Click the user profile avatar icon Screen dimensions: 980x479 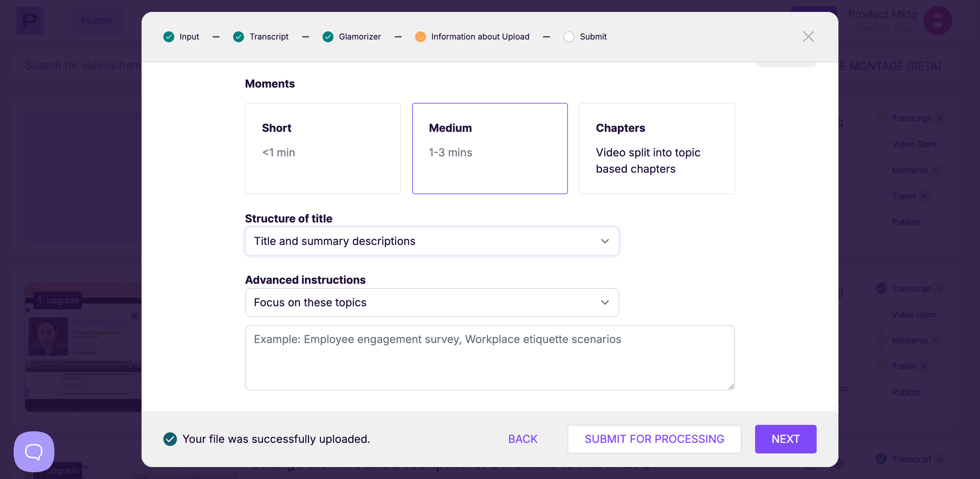[937, 20]
